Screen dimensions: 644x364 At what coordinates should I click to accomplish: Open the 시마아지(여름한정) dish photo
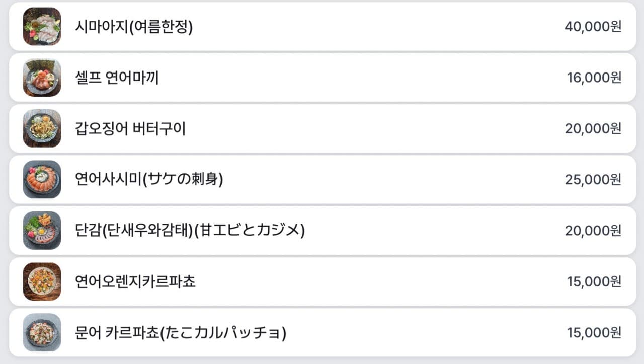42,27
